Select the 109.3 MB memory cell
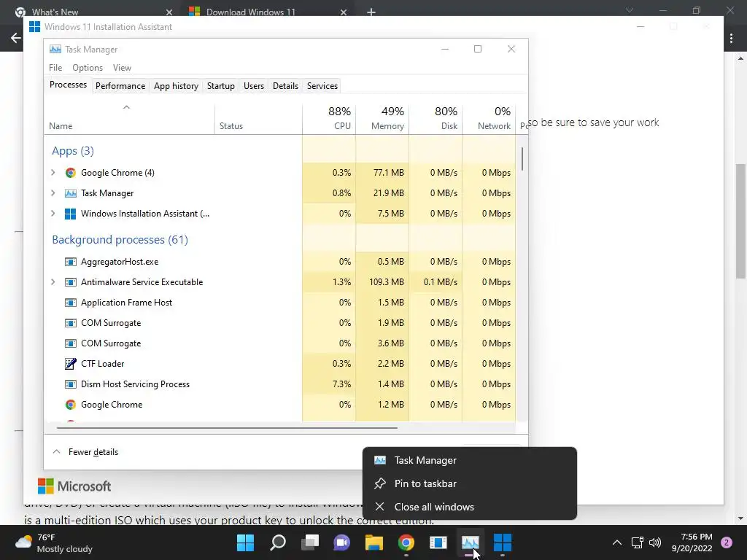The image size is (747, 560). (382, 282)
